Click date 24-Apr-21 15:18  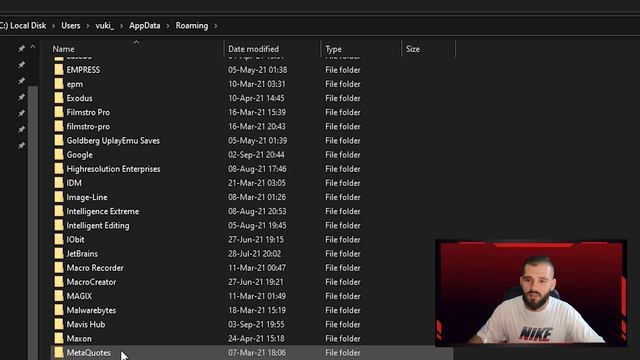tap(256, 339)
